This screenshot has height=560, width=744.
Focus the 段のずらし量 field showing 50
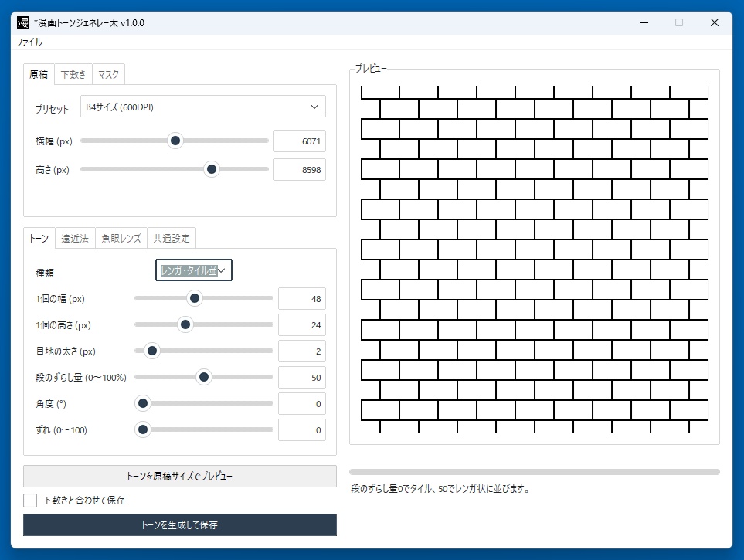click(x=302, y=377)
